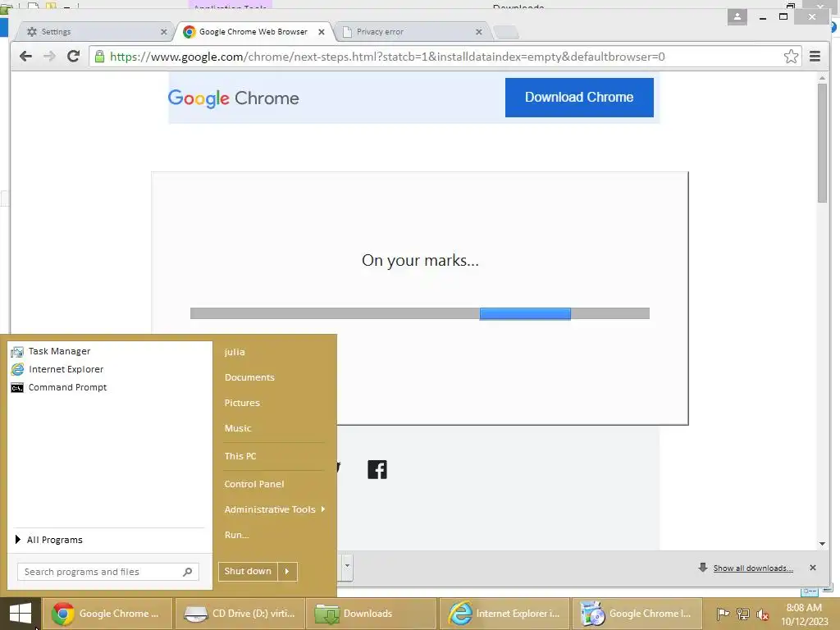Click the page's vertical scrollbar thumb

pos(822,143)
